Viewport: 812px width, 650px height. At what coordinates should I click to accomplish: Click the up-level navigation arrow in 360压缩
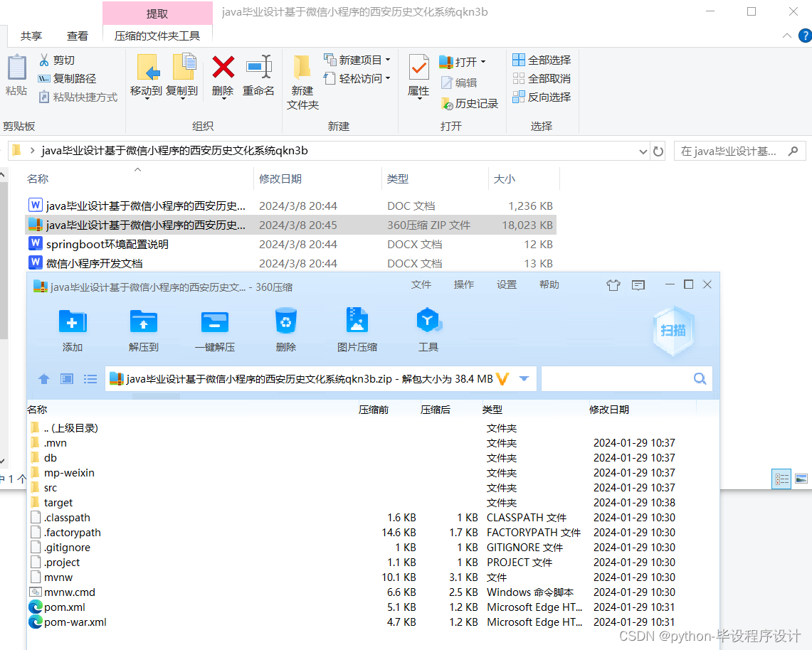pyautogui.click(x=43, y=378)
